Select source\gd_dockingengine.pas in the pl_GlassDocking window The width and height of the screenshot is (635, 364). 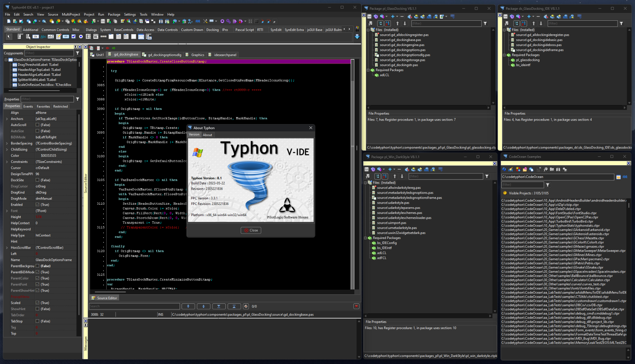(402, 45)
